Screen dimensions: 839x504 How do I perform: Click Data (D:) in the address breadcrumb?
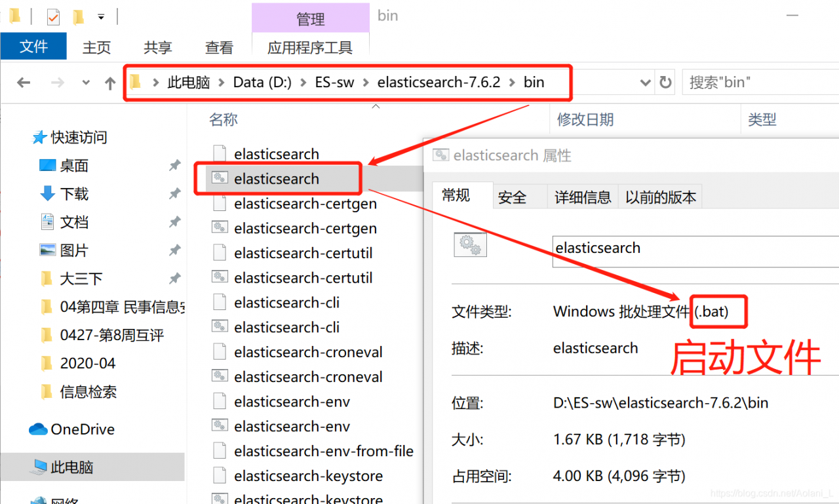pyautogui.click(x=262, y=83)
